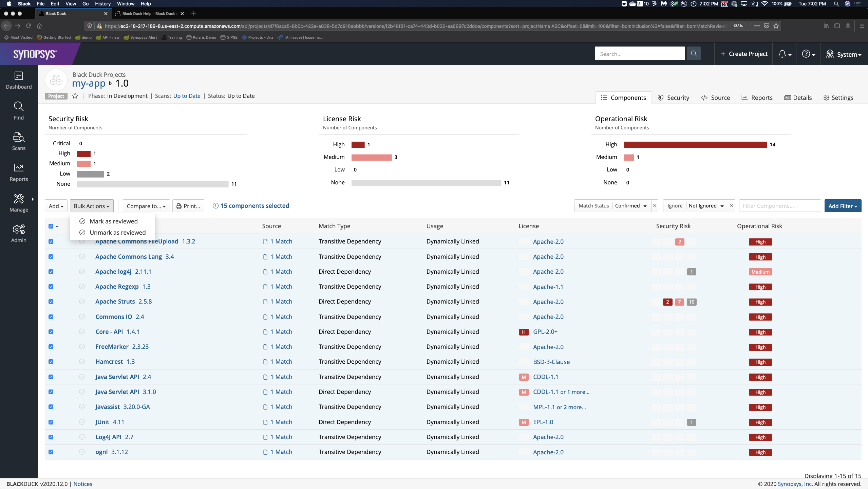Uncheck the JUnit row checkbox

click(x=51, y=422)
